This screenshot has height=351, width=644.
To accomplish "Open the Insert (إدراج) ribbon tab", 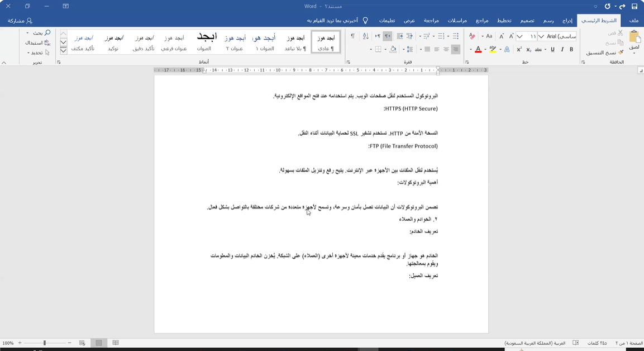I will (x=567, y=21).
